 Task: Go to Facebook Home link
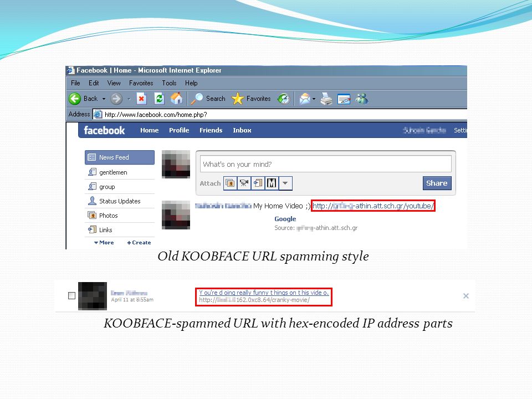[149, 130]
